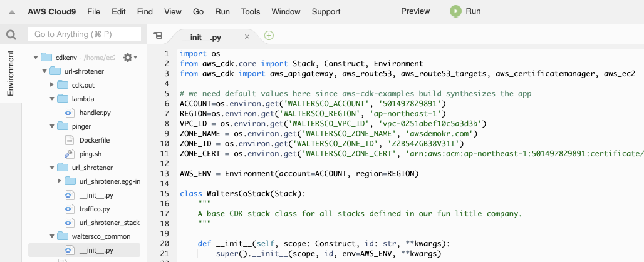Screen dimensions: 644x262
Task: Switch to the __init__.py editor tab
Action: [x=201, y=38]
